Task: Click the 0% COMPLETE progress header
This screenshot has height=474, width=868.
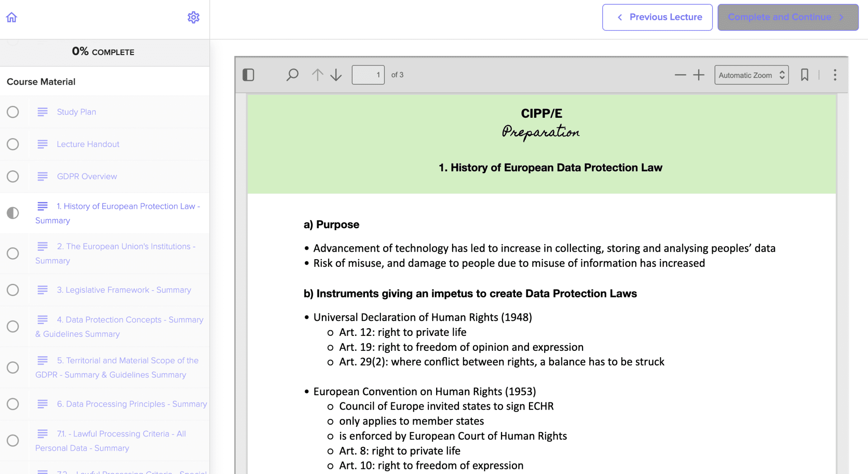Action: [x=103, y=52]
